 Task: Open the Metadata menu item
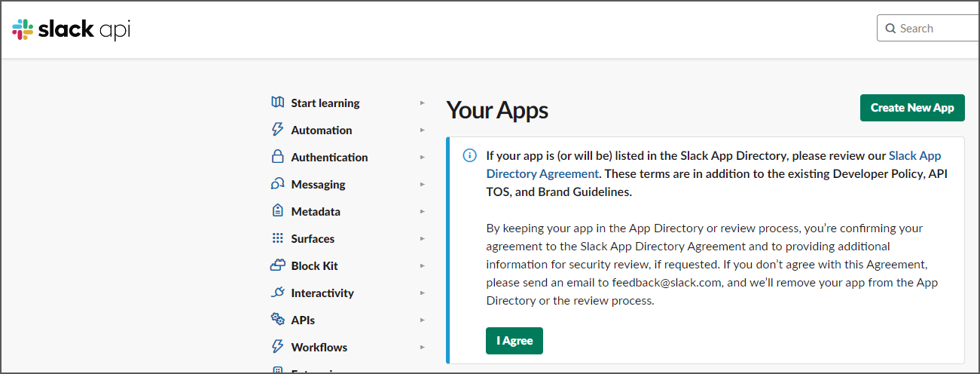(316, 212)
